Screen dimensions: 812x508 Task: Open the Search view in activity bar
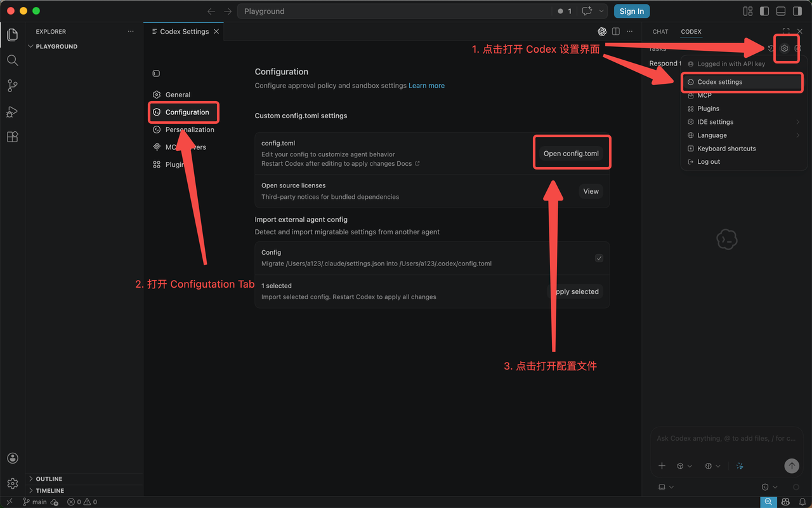coord(12,60)
